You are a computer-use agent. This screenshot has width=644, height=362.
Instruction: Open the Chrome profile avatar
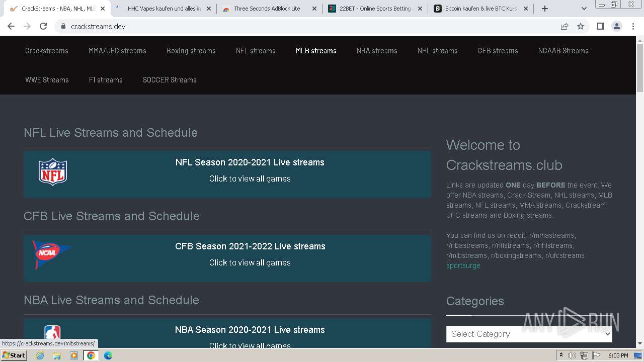point(616,26)
